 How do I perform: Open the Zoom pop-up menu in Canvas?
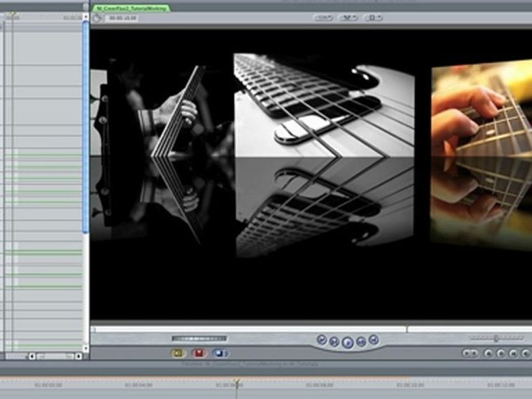click(x=324, y=18)
